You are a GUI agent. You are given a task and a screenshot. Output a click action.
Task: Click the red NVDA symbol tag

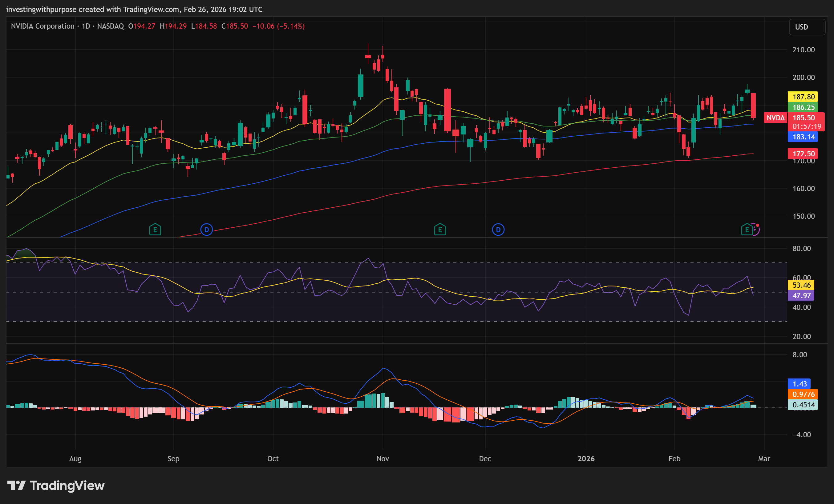coord(775,118)
